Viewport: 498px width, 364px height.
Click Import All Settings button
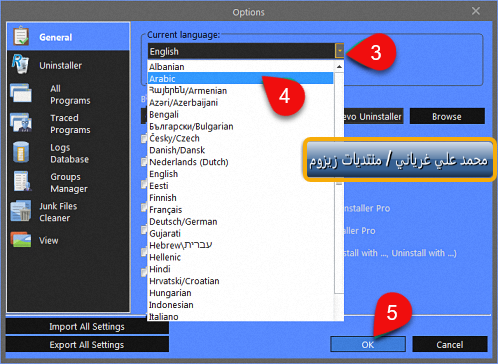click(87, 327)
